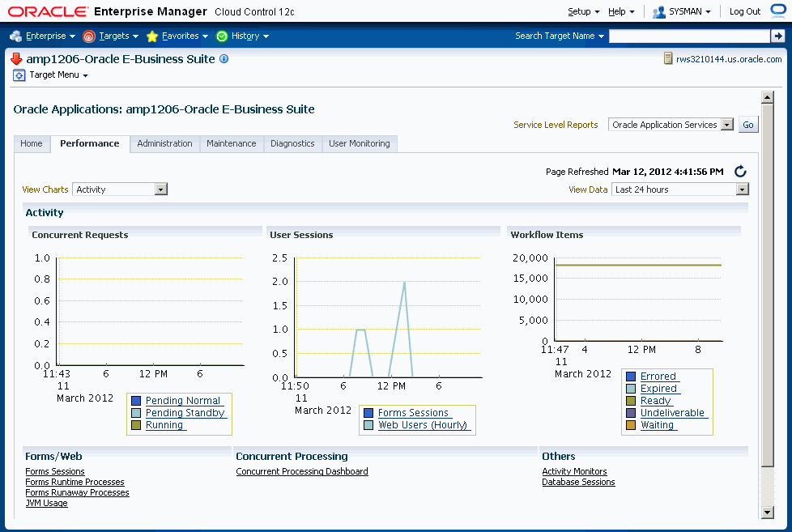Screen dimensions: 792x532
Task: Expand the Target Menu dropdown
Action: click(58, 74)
